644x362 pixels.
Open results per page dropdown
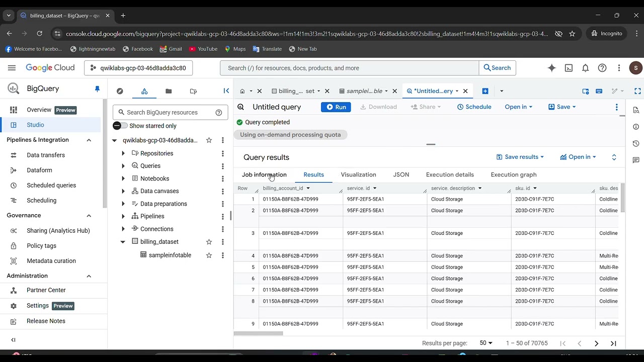pos(486,343)
